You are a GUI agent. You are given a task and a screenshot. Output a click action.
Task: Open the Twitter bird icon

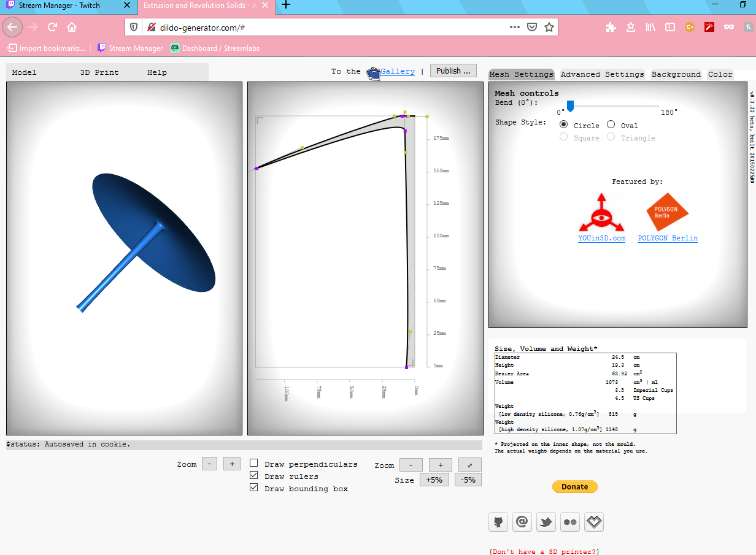click(x=546, y=522)
